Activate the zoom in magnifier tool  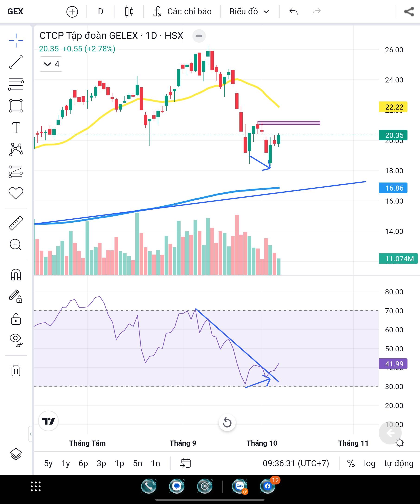pos(16,245)
